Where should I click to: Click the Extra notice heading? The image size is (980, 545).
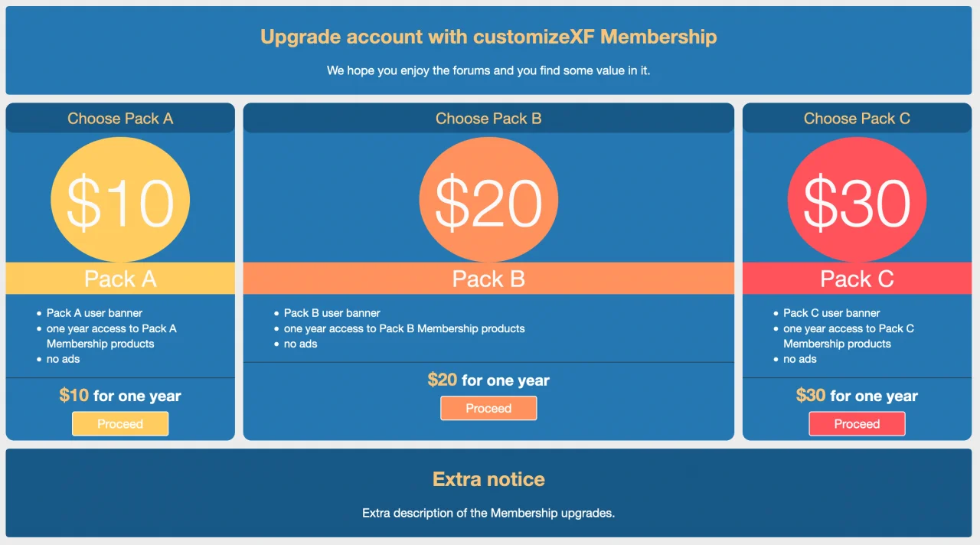[x=488, y=479]
